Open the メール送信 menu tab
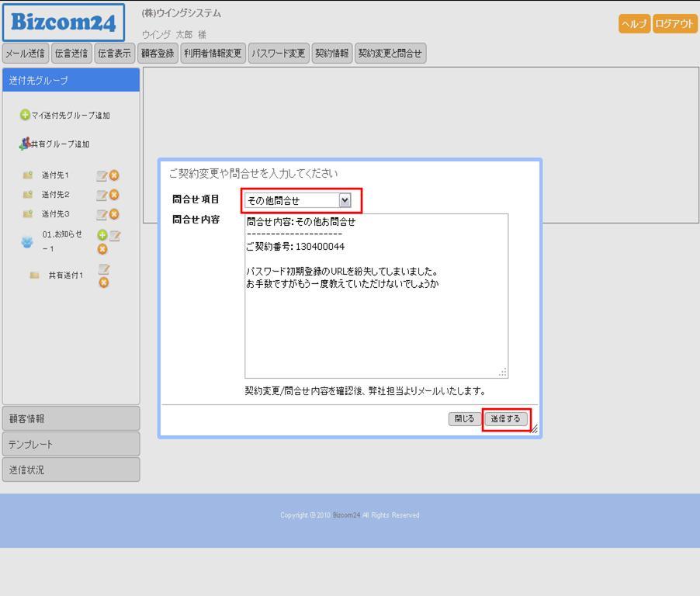This screenshot has width=700, height=596. point(26,54)
